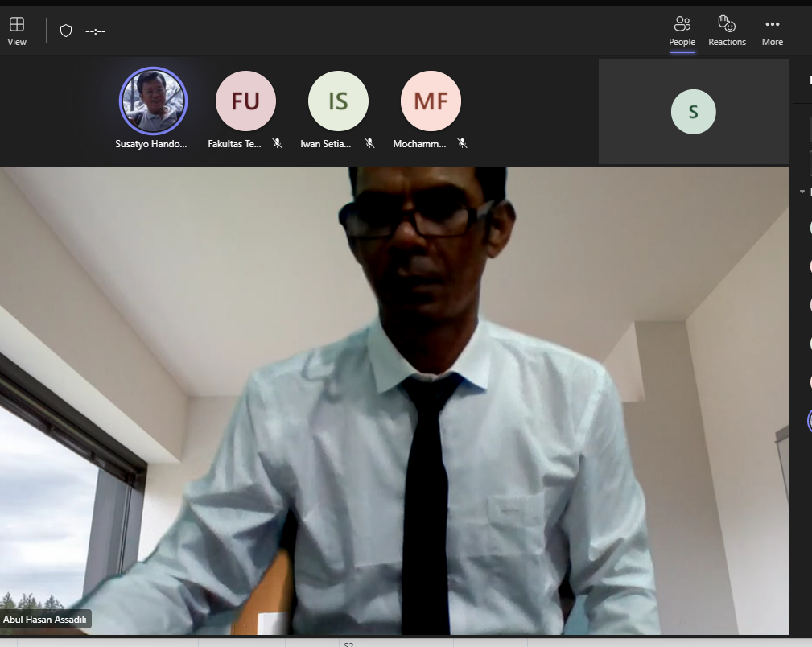Select Susatyo's profile photo avatar
Viewport: 812px width, 647px height.
(x=153, y=101)
